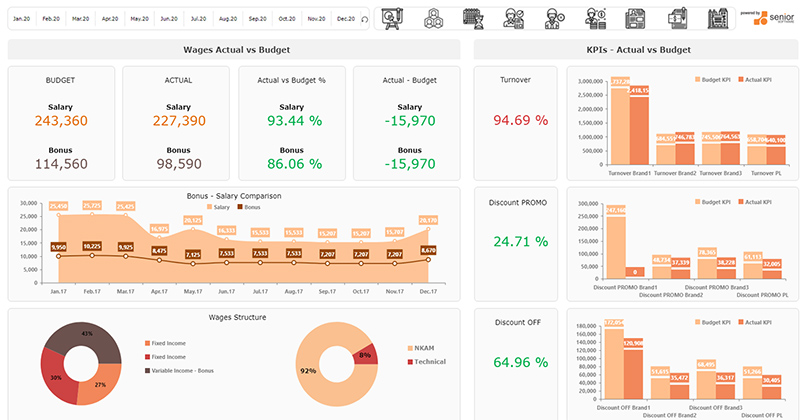800x420 pixels.
Task: Click Budget Salary value 243,360
Action: click(x=61, y=121)
